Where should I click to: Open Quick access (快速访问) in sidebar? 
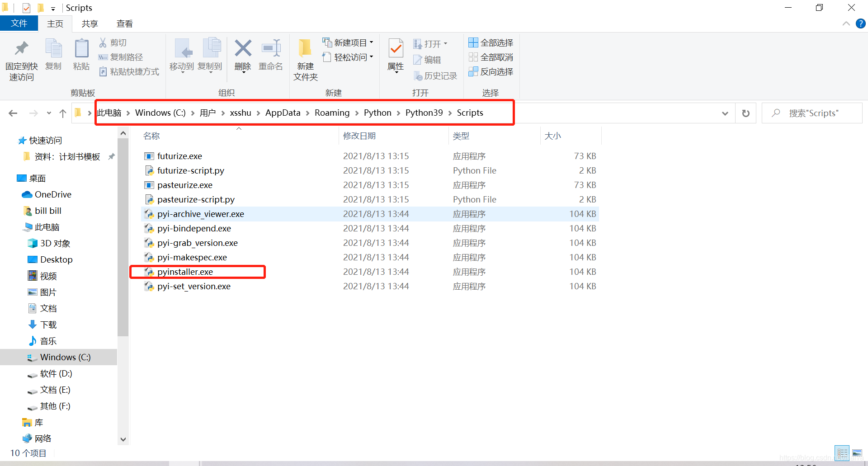(45, 141)
